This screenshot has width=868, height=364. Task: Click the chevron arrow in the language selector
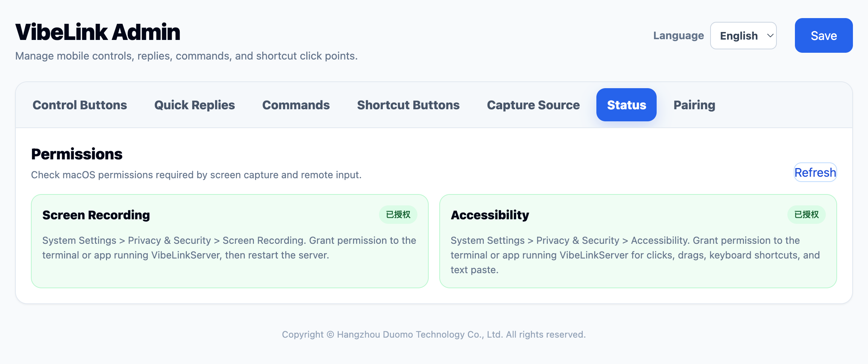pyautogui.click(x=770, y=36)
